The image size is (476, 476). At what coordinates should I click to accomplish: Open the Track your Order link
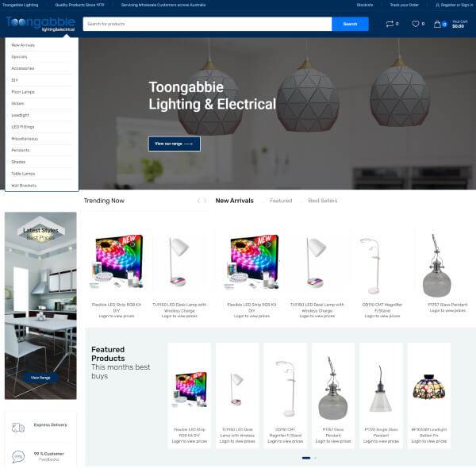pos(404,5)
